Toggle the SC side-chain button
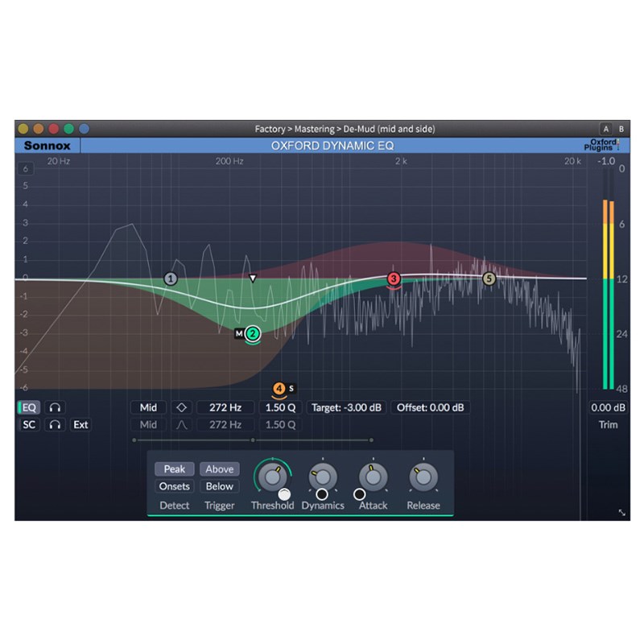Screen dimensions: 644x644 (29, 424)
